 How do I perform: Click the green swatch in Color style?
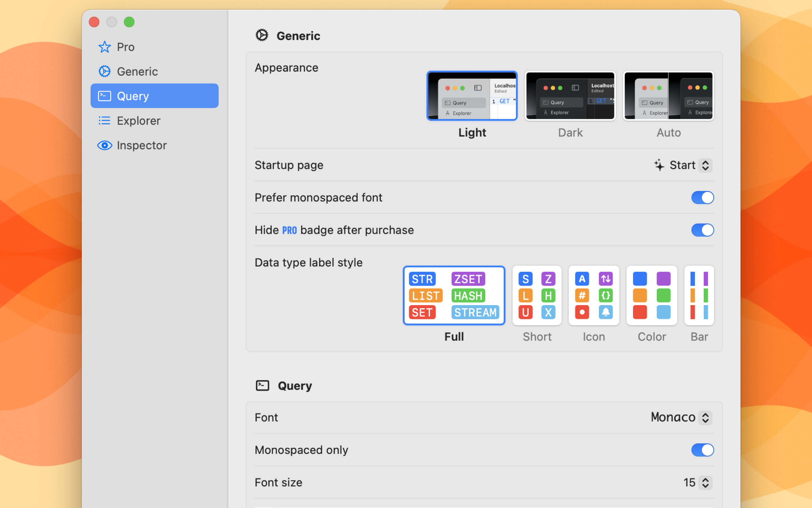663,295
